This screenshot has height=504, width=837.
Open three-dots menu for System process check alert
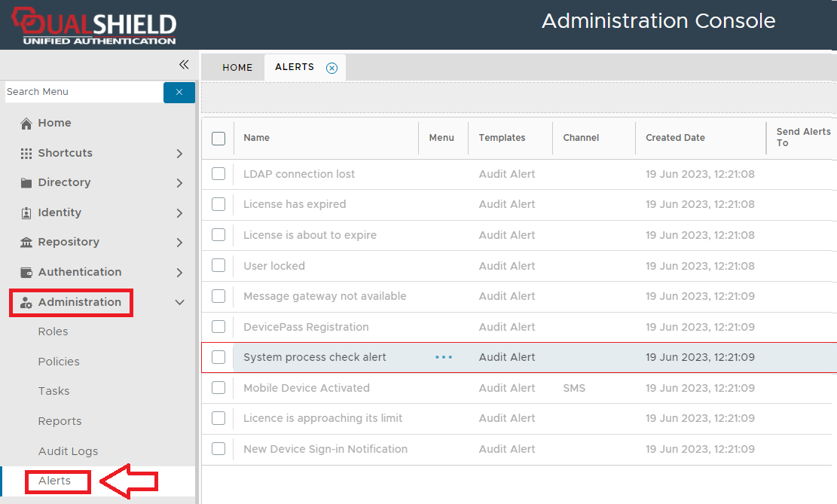444,357
